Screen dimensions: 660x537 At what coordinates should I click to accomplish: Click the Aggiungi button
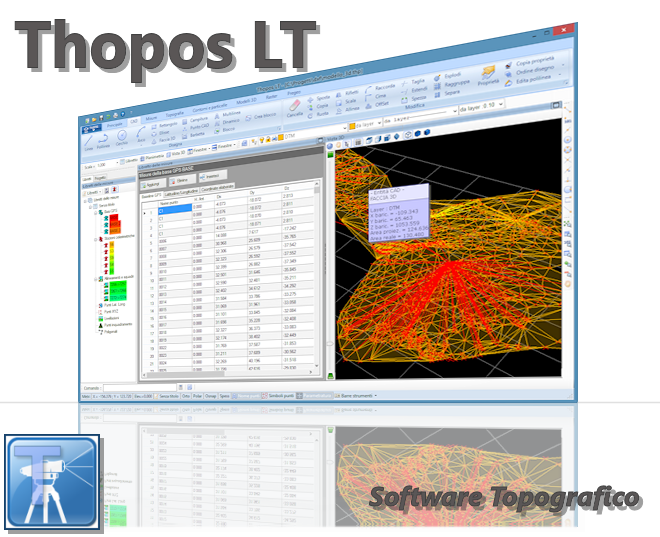tap(152, 184)
